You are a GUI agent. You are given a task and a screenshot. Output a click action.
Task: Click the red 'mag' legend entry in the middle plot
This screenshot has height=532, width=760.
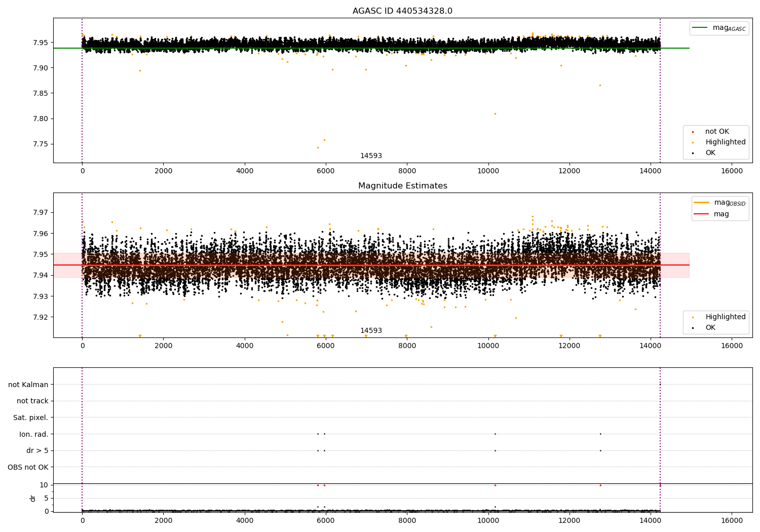point(721,214)
